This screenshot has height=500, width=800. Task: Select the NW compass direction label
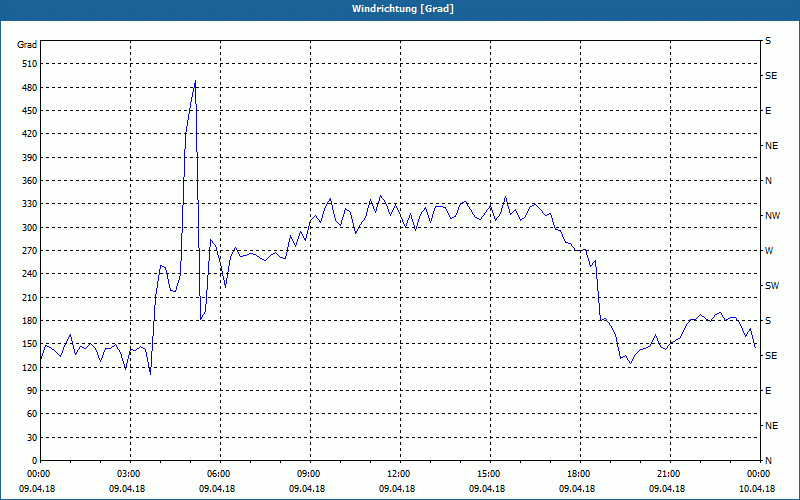pyautogui.click(x=772, y=216)
